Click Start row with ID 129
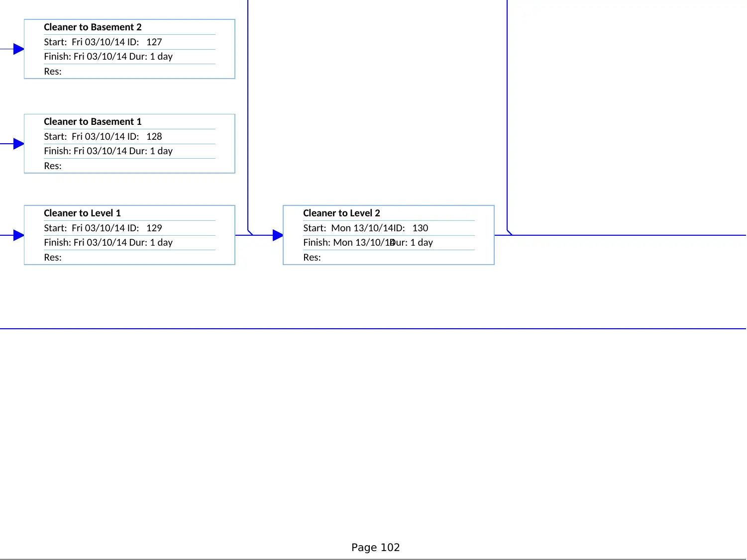This screenshot has width=747, height=560. click(x=129, y=228)
